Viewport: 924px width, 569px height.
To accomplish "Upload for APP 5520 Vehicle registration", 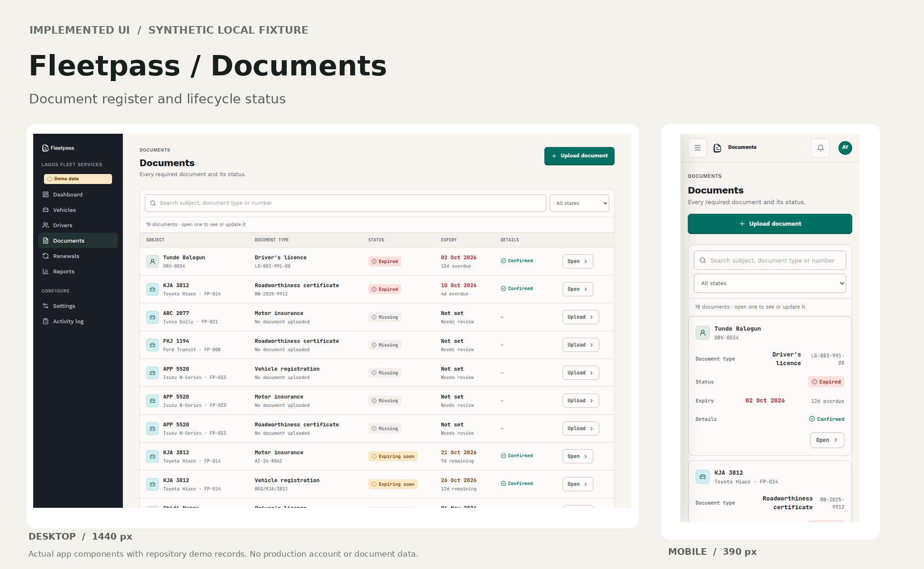I will point(580,373).
